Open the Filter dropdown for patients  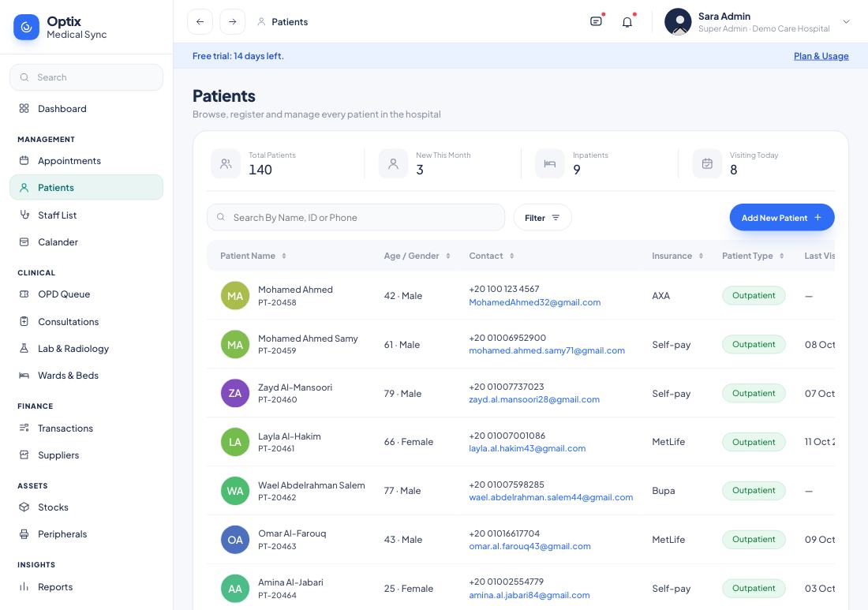point(543,218)
